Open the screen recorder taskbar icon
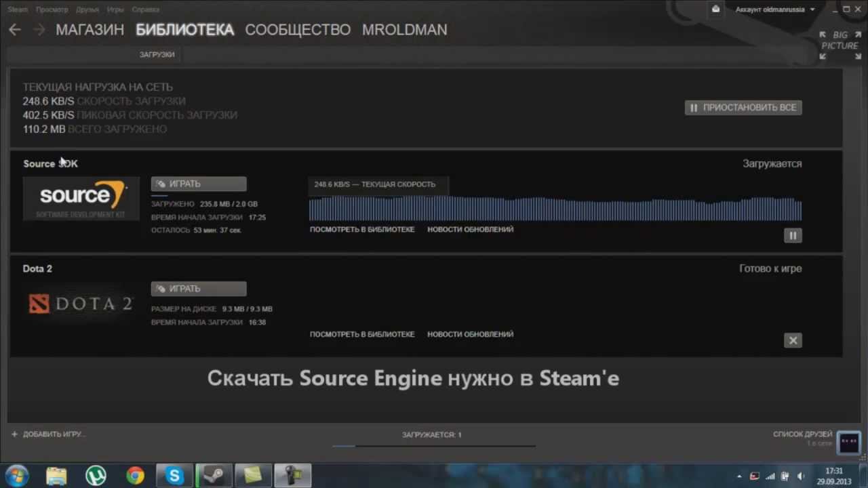 coord(293,476)
